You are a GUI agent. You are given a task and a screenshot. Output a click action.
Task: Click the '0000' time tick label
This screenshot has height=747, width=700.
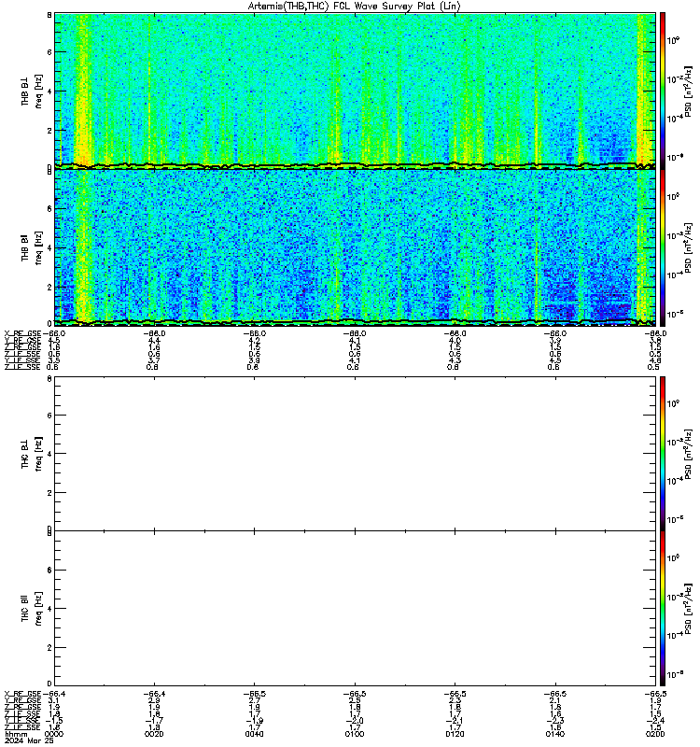point(53,734)
